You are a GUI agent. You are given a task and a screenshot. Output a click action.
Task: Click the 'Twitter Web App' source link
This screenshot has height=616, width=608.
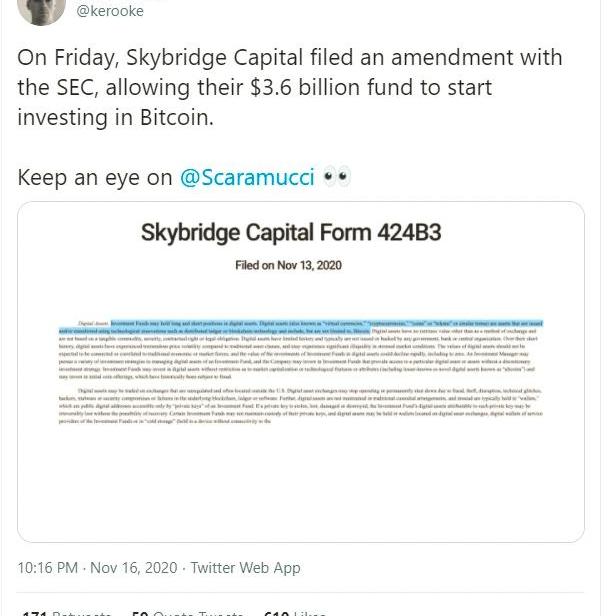tap(245, 567)
